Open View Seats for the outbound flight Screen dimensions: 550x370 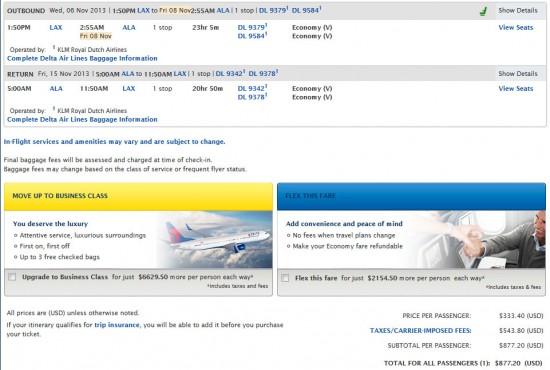[516, 27]
